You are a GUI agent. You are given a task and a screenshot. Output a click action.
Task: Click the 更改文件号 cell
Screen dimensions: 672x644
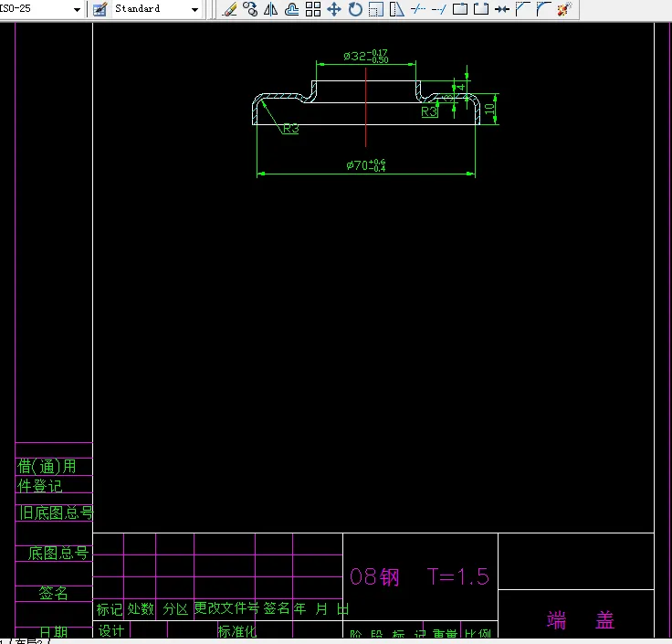point(226,608)
